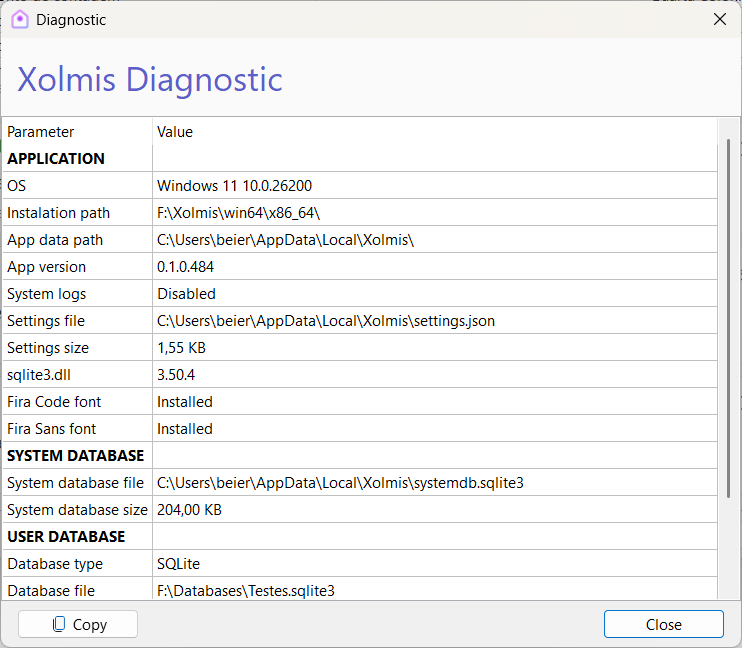Click the Value column header
The height and width of the screenshot is (648, 742).
point(435,132)
